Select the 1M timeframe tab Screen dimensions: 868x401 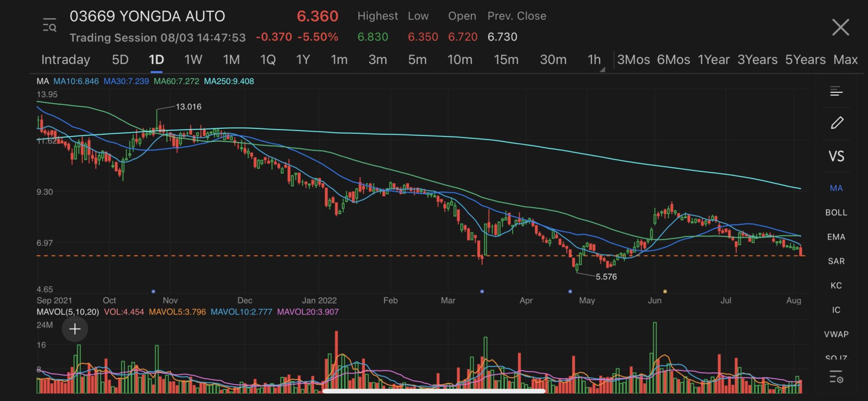[231, 59]
